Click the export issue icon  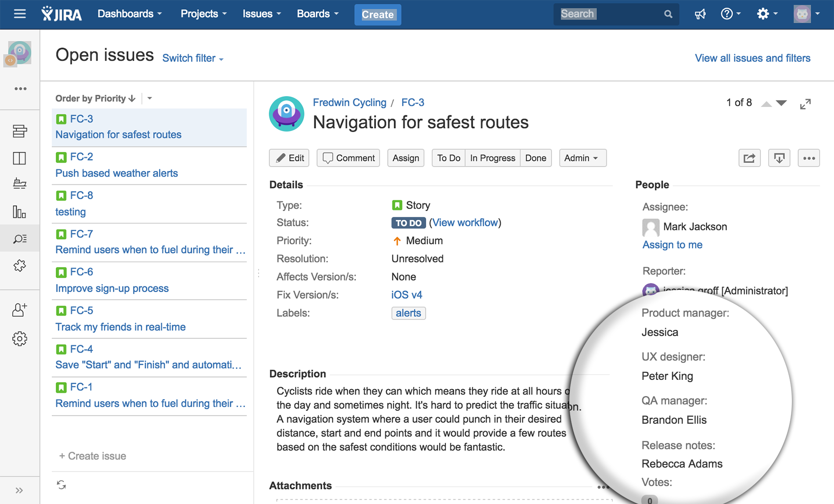pyautogui.click(x=779, y=158)
